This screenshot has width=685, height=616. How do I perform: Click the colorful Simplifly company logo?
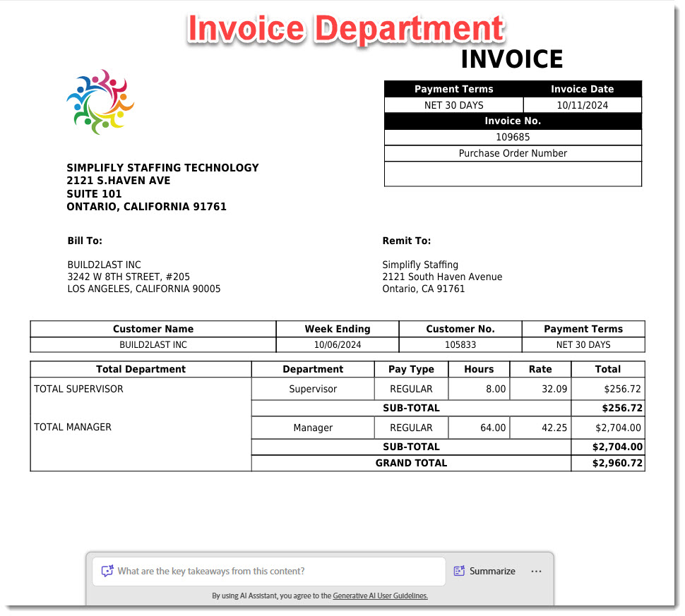click(100, 102)
